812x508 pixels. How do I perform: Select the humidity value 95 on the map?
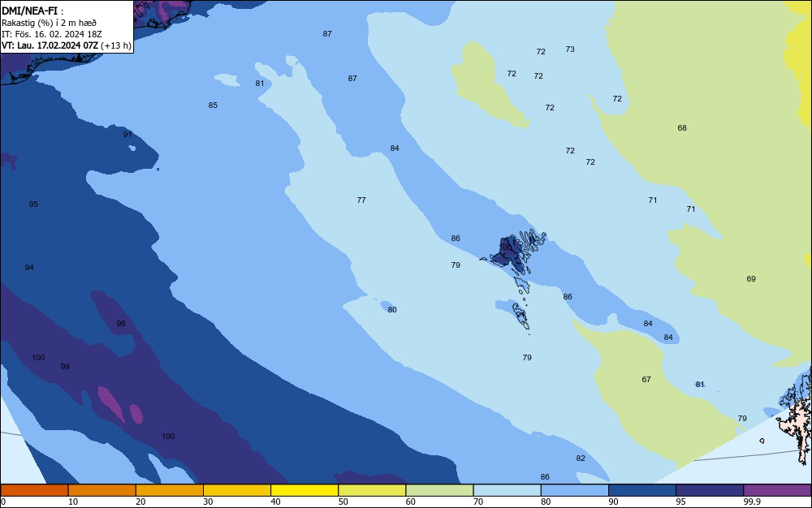[33, 204]
